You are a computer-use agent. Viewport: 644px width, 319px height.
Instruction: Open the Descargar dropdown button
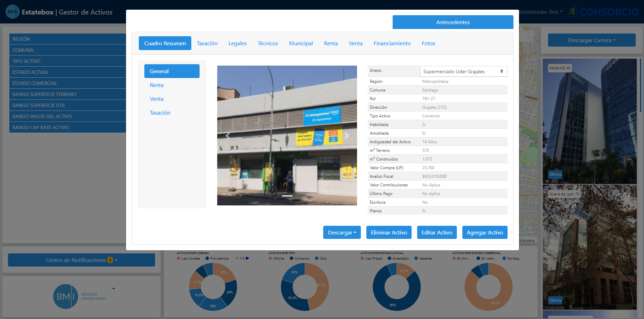[x=342, y=232]
